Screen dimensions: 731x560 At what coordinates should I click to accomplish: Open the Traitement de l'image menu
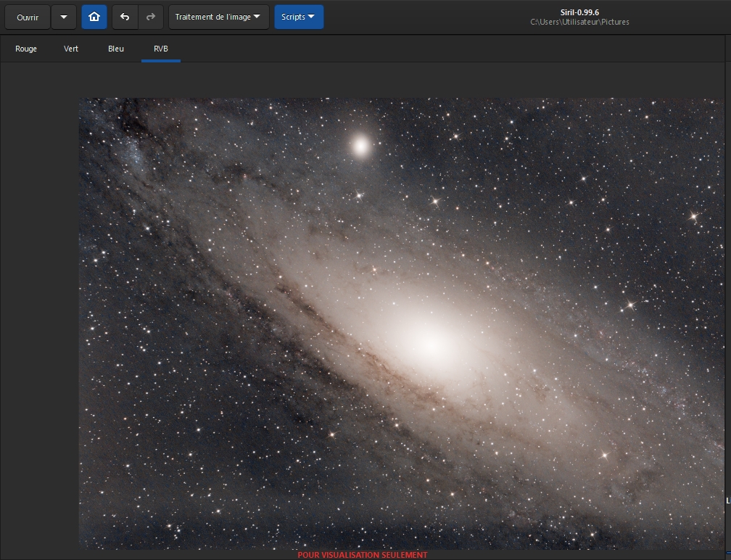pyautogui.click(x=219, y=17)
